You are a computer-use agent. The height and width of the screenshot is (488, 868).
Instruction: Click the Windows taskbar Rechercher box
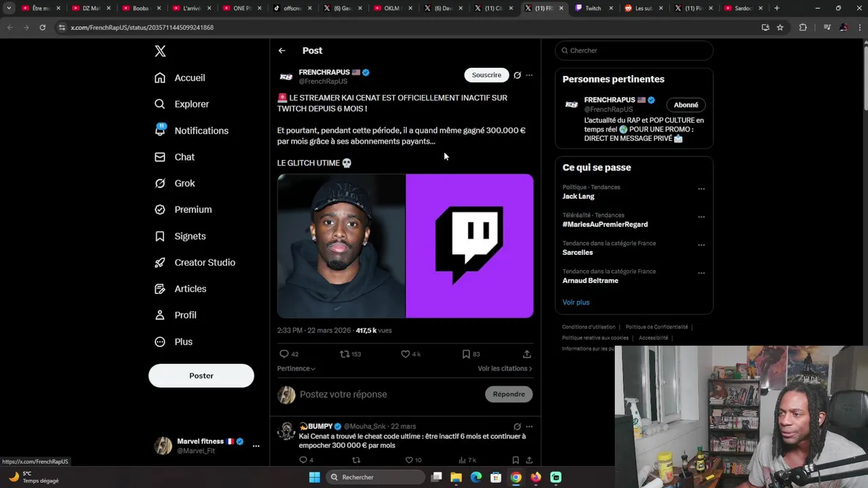click(x=376, y=477)
